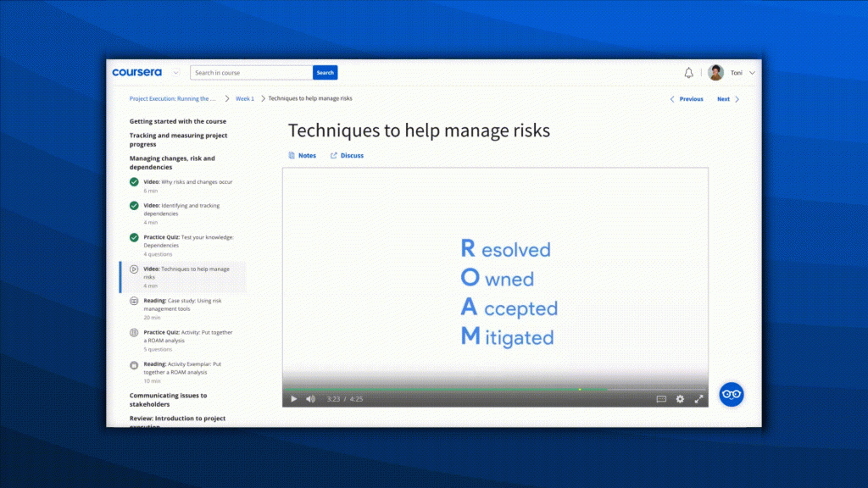Click the Coursera logo
868x488 pixels.
[x=136, y=73]
